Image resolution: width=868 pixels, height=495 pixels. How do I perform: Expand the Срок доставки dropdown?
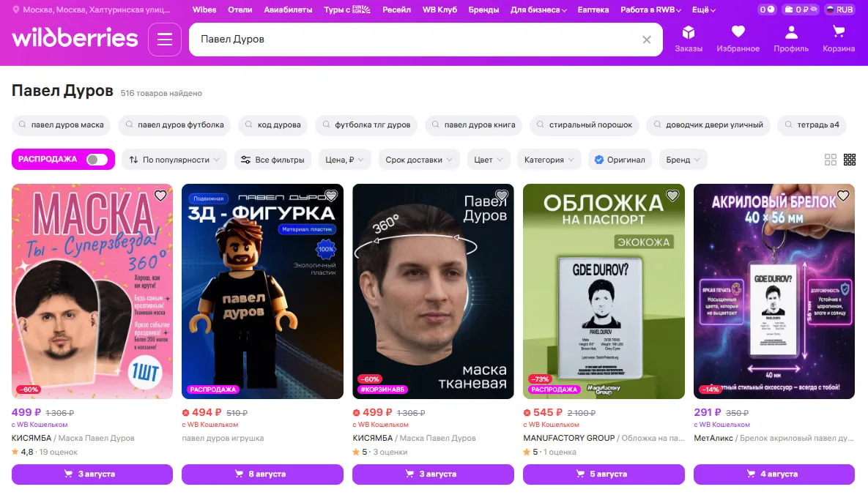(x=418, y=160)
